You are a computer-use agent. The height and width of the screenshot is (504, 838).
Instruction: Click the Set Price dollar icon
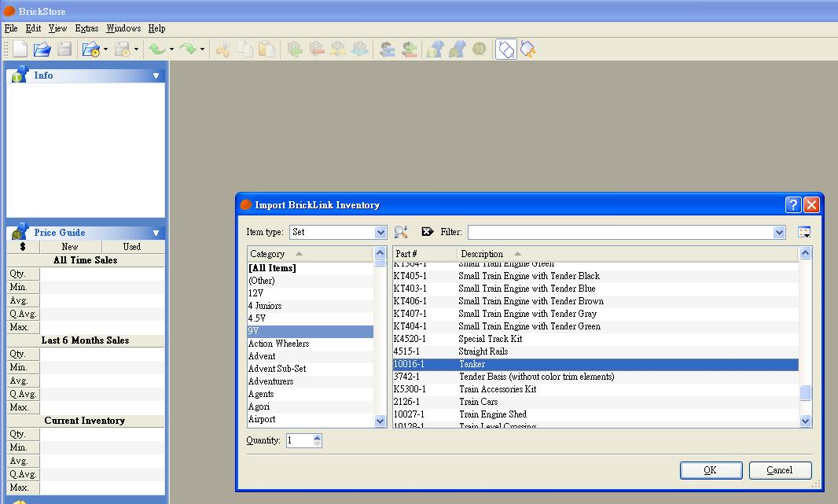point(388,50)
